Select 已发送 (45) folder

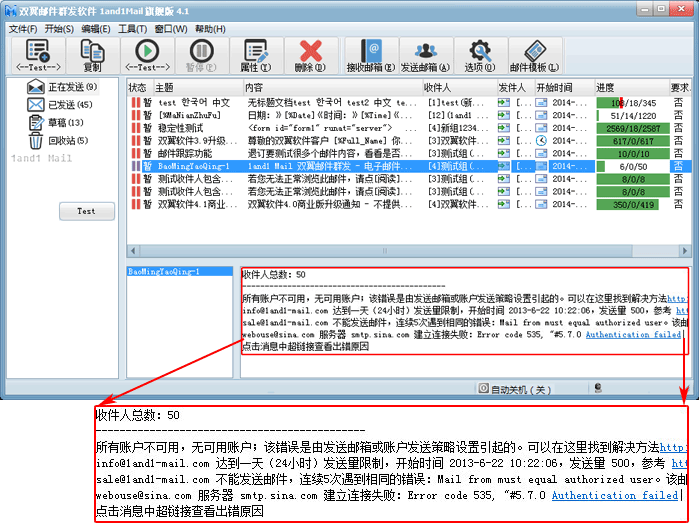[x=60, y=105]
